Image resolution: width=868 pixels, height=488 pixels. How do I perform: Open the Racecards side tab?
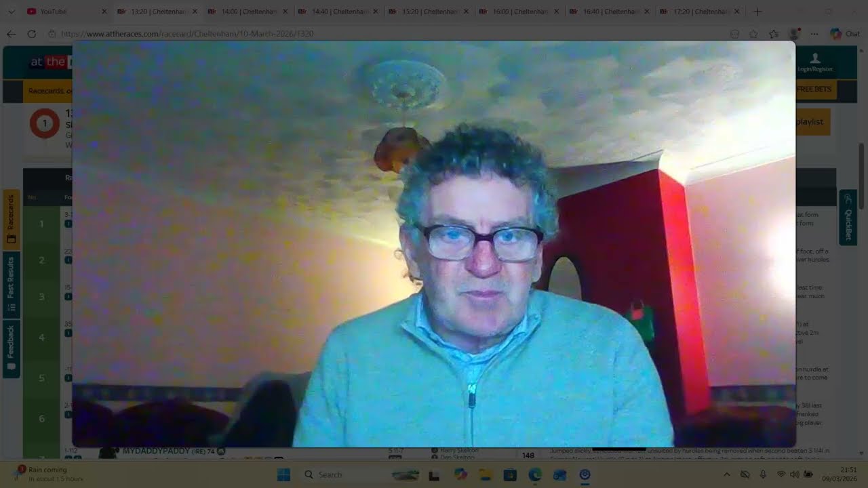tap(11, 220)
